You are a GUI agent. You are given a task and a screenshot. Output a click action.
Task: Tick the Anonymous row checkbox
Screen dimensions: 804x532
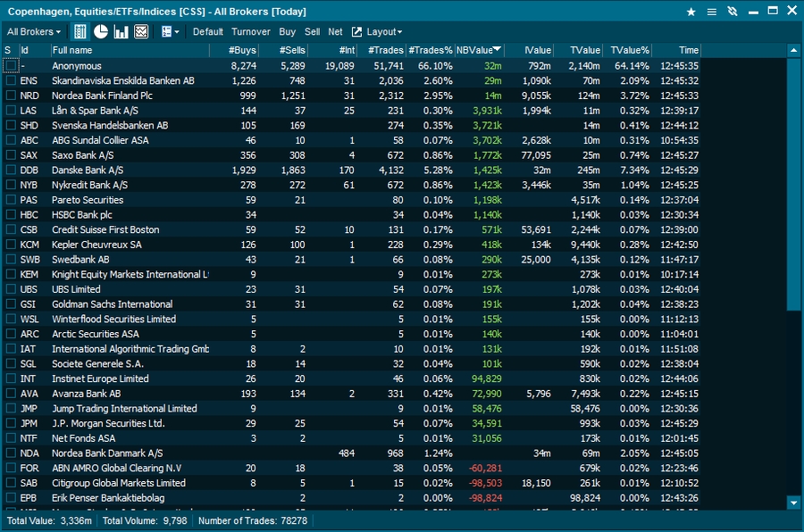coord(10,66)
